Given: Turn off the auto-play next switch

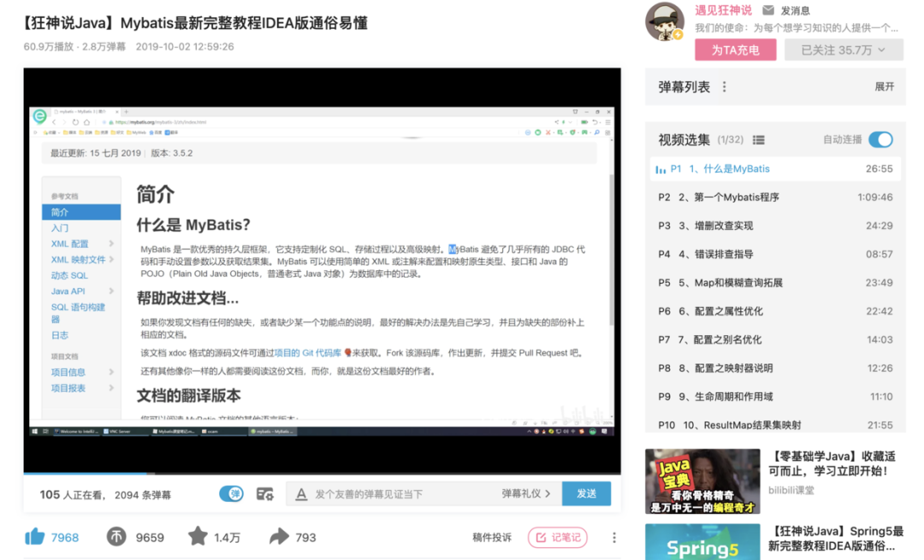Looking at the screenshot, I should (881, 139).
